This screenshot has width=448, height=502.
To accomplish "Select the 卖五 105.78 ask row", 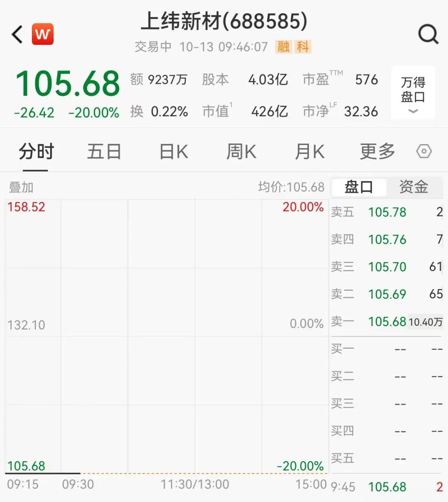I will click(387, 212).
